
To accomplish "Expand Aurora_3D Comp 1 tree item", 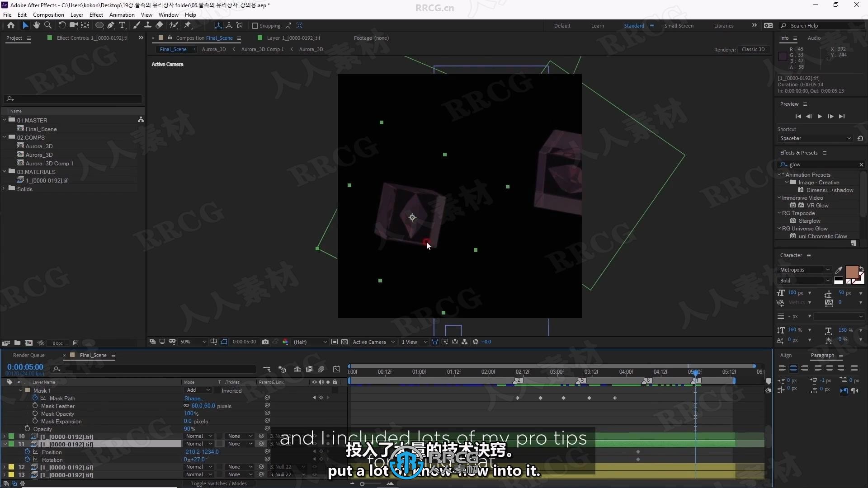I will coord(49,163).
